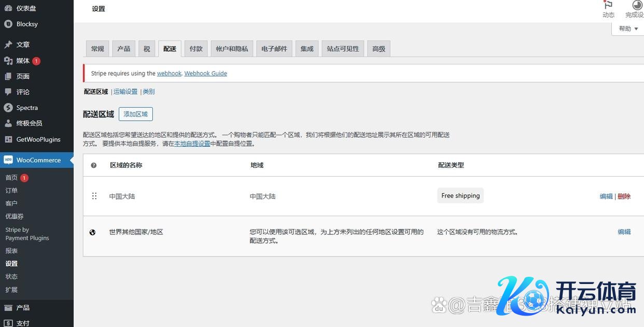Image resolution: width=644 pixels, height=327 pixels.
Task: Expand the 帮助 help dropdown
Action: 628,29
